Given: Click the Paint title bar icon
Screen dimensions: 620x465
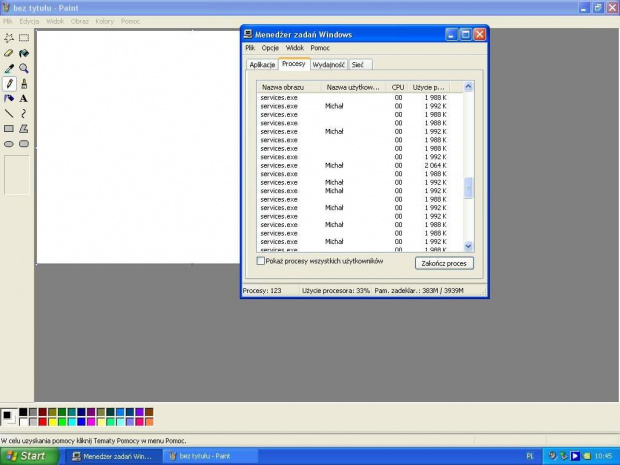Looking at the screenshot, I should click(6, 8).
